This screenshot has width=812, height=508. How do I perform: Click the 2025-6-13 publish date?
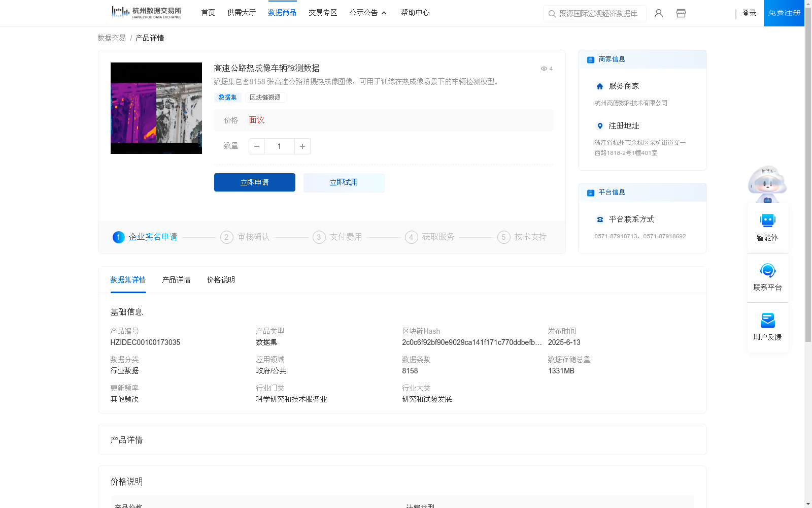pyautogui.click(x=564, y=342)
